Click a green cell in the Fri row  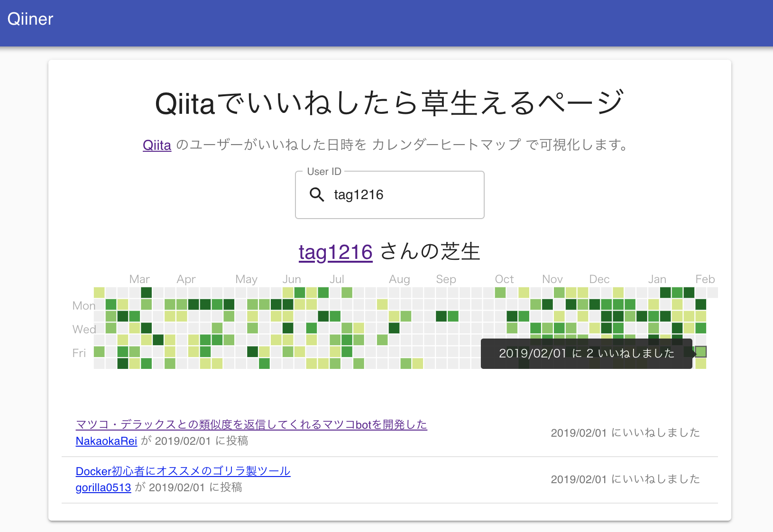(99, 352)
